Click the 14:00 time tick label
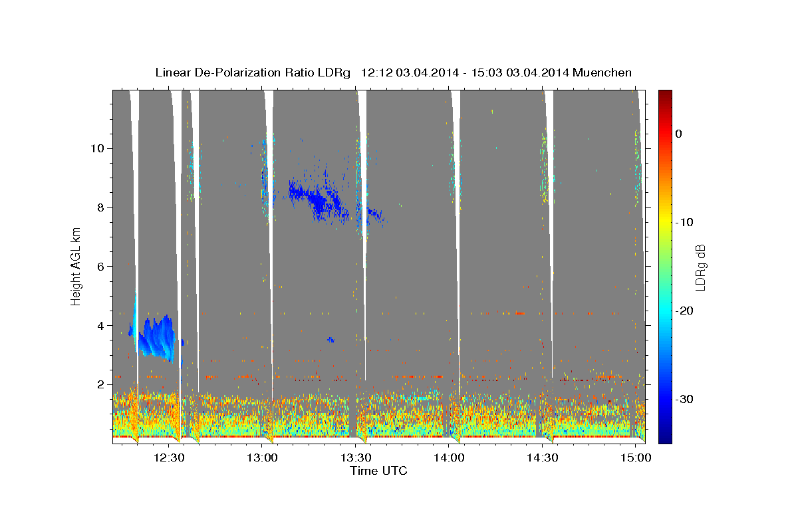 (x=449, y=458)
